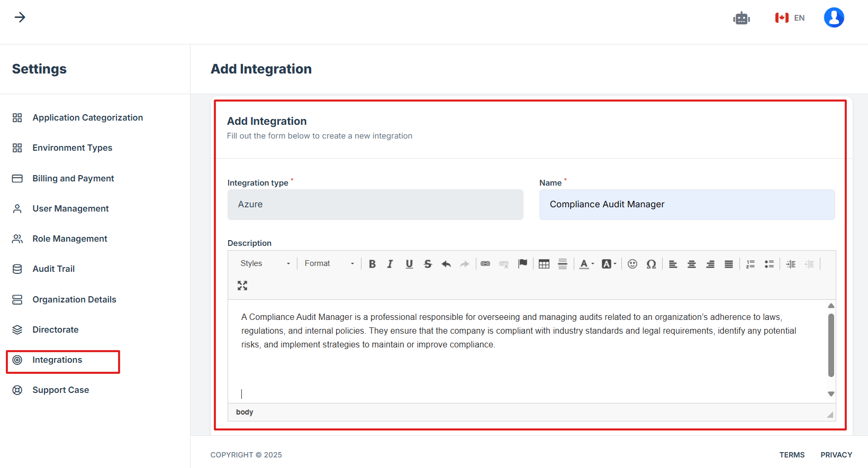Open the Integrations menu item
Screen dimensions: 868x468
57,360
